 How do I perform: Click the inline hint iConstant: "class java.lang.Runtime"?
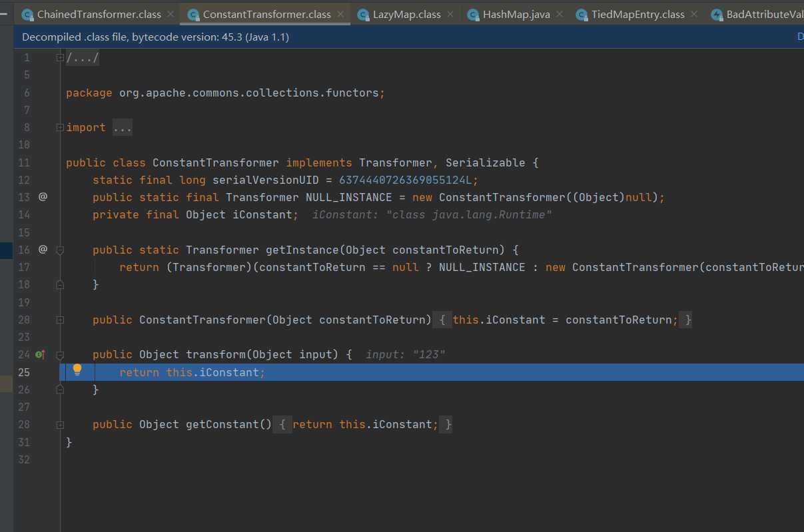click(x=432, y=214)
